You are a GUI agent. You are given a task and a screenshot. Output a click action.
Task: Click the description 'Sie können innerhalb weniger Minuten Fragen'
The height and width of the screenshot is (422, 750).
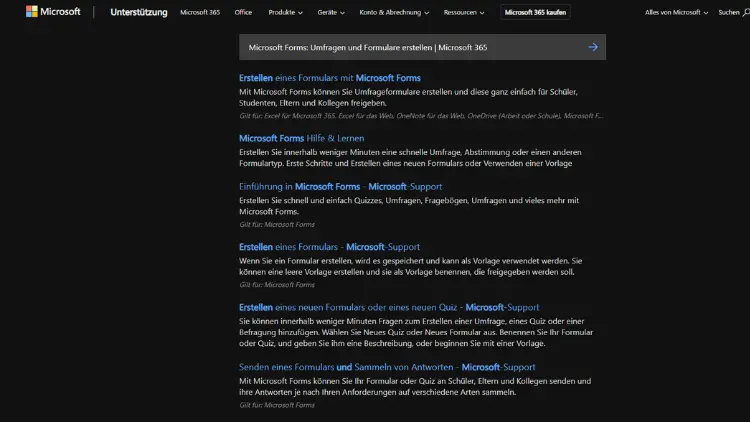click(x=416, y=332)
